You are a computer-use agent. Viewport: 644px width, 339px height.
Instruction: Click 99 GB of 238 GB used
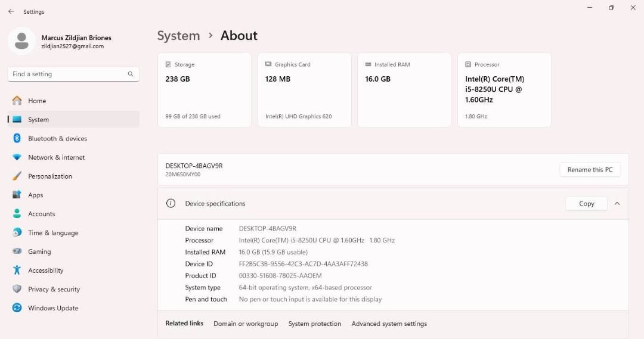pyautogui.click(x=193, y=116)
